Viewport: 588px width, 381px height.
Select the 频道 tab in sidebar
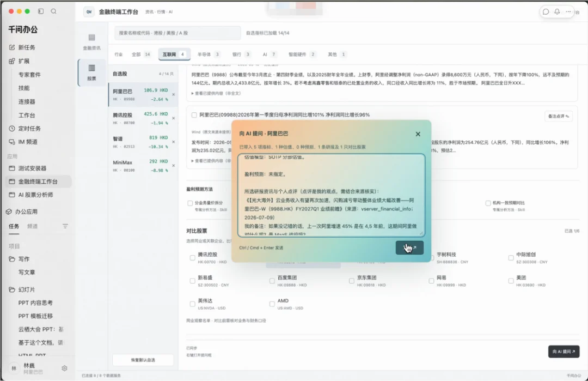[32, 226]
